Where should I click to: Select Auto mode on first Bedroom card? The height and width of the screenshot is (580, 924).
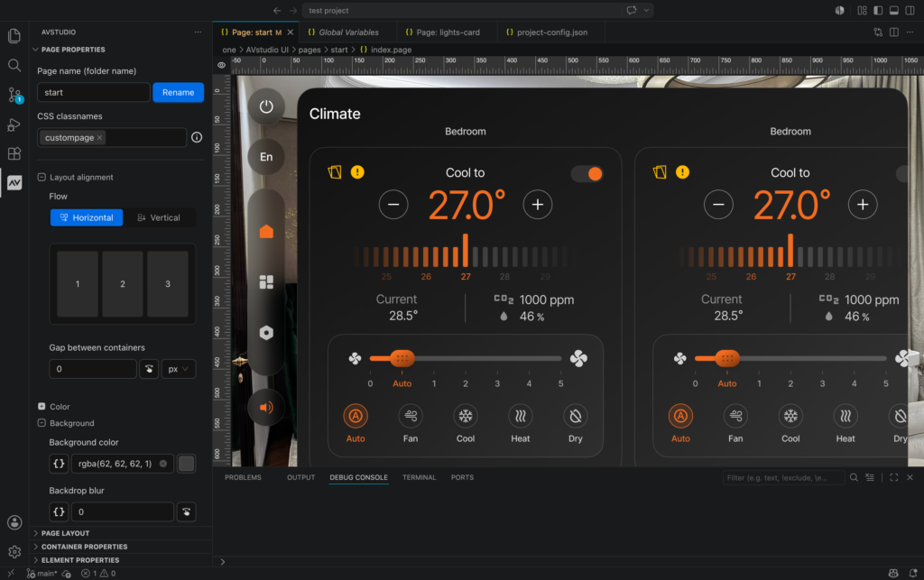coord(356,423)
